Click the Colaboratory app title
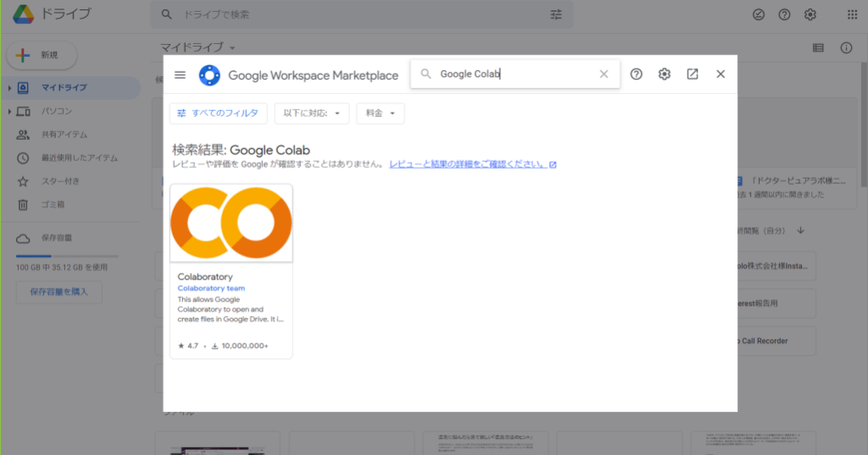The image size is (868, 455). pyautogui.click(x=205, y=277)
